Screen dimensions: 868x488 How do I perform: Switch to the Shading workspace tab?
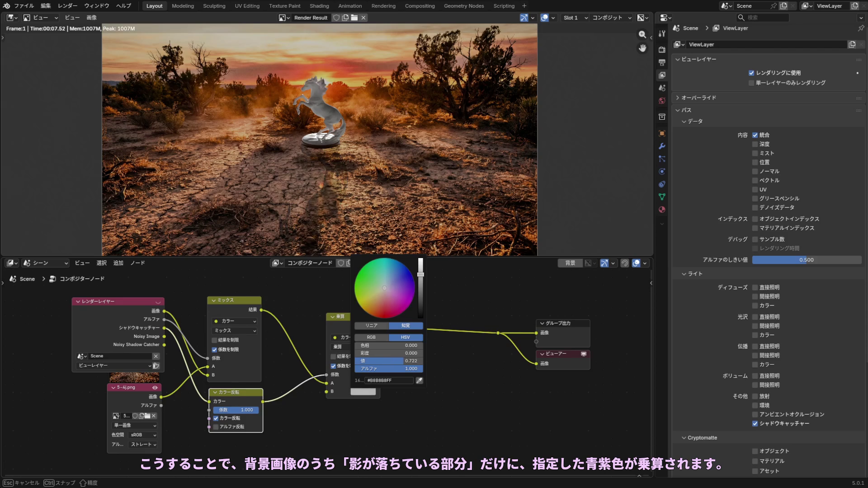[319, 6]
